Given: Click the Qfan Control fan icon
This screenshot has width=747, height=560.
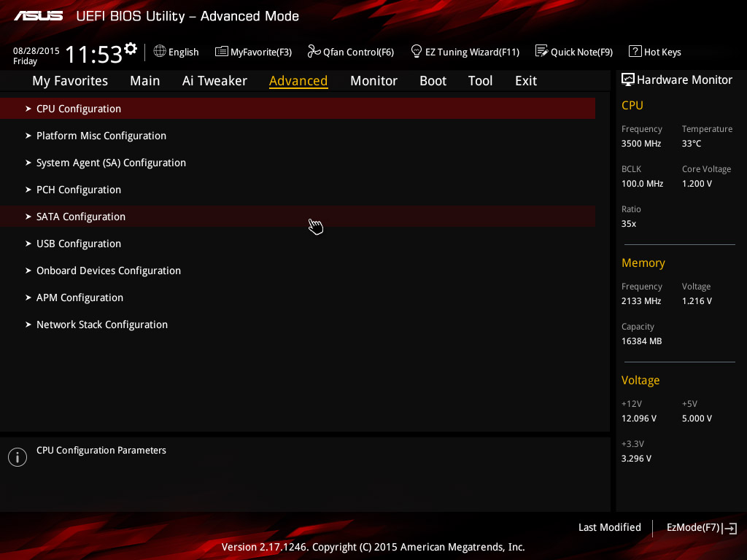Looking at the screenshot, I should coord(314,51).
